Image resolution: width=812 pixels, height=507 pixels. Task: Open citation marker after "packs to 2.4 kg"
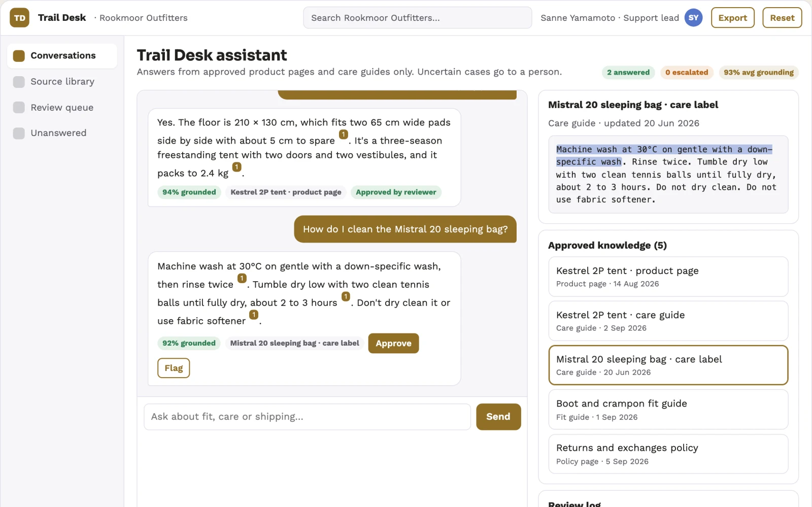point(236,167)
